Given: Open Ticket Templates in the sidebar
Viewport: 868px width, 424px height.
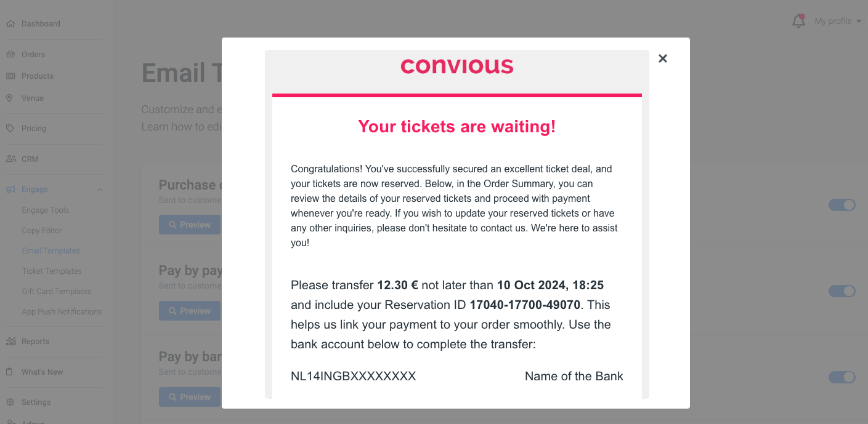Looking at the screenshot, I should tap(52, 271).
